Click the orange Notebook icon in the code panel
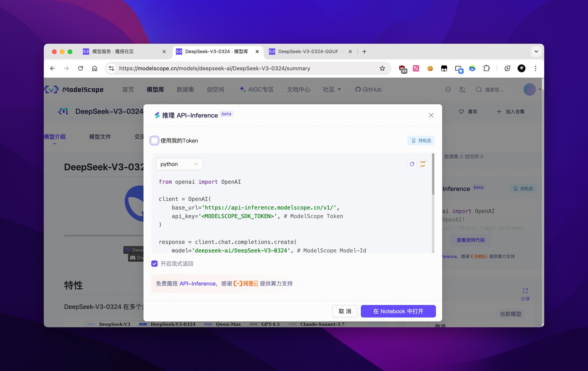Screen dimensions: 588x371 pos(423,164)
